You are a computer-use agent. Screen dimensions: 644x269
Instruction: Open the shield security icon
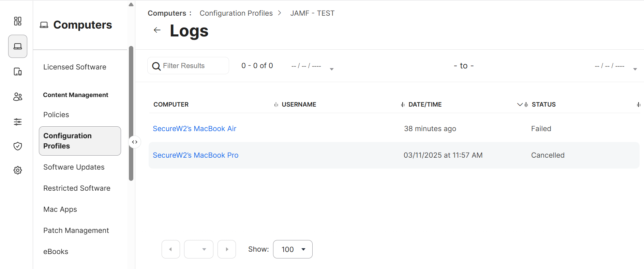click(18, 146)
